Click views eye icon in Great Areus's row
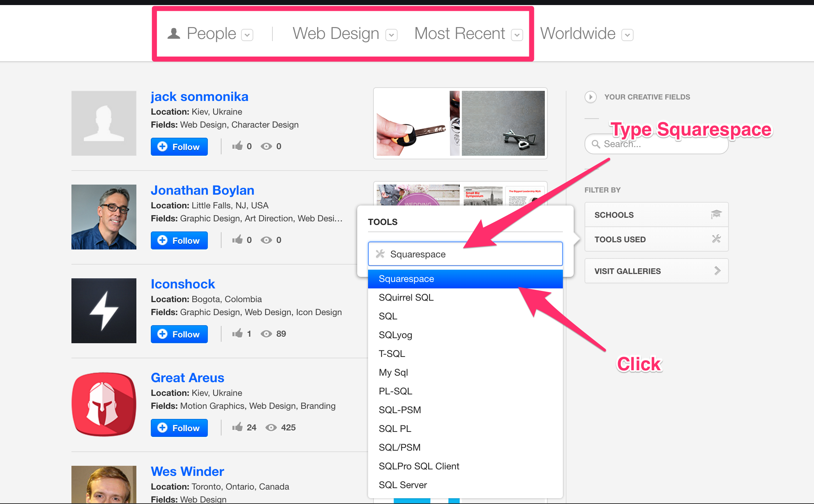 coord(271,428)
